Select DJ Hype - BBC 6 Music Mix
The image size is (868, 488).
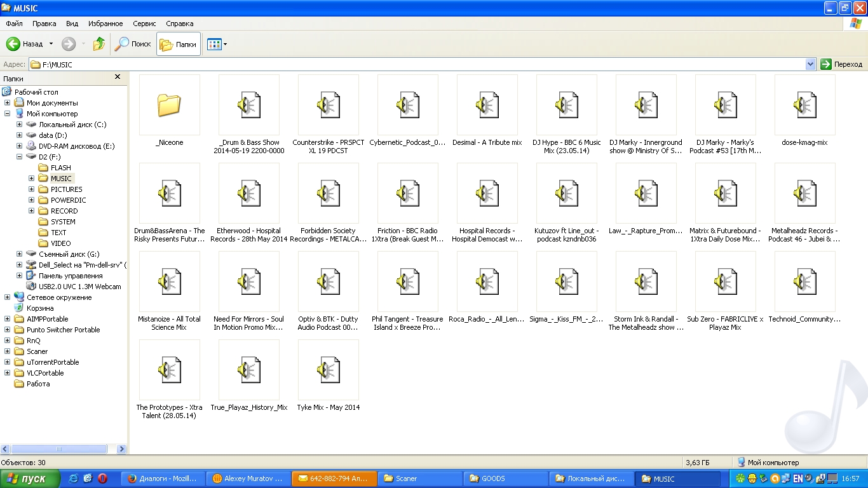coord(566,105)
